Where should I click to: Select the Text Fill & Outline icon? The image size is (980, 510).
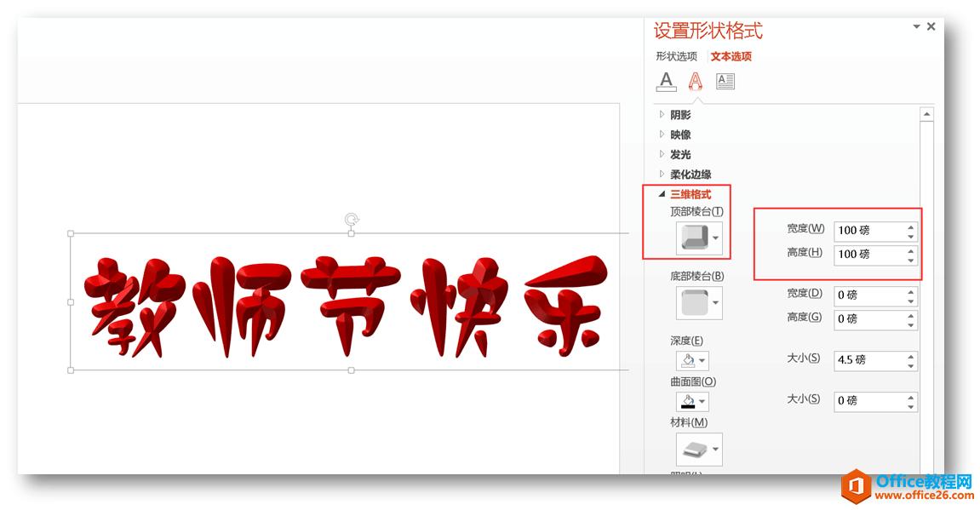(x=666, y=81)
